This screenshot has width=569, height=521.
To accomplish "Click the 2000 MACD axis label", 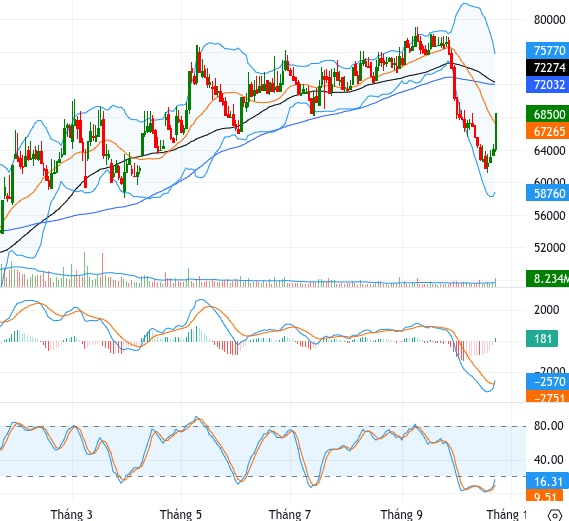I will point(547,309).
